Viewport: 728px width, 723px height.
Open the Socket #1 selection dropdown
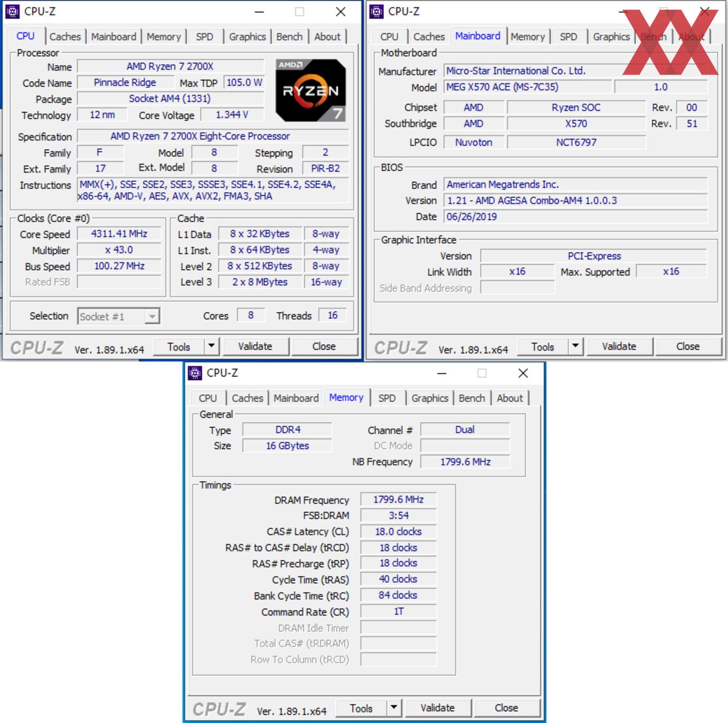click(118, 317)
